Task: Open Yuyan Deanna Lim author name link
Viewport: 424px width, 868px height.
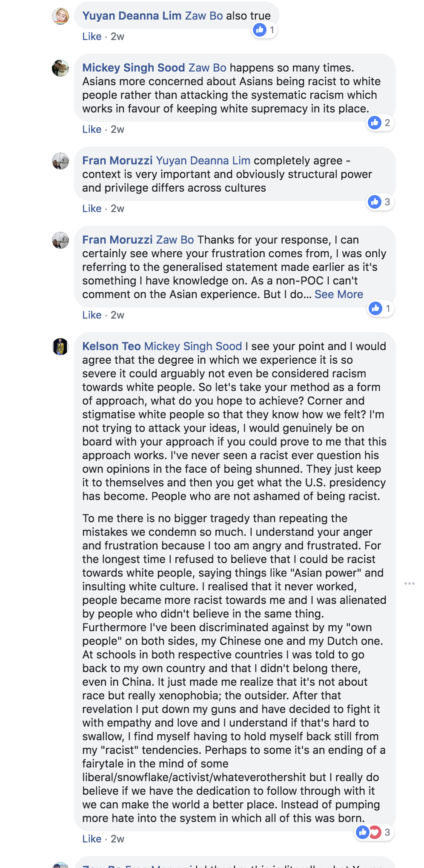Action: point(132,16)
